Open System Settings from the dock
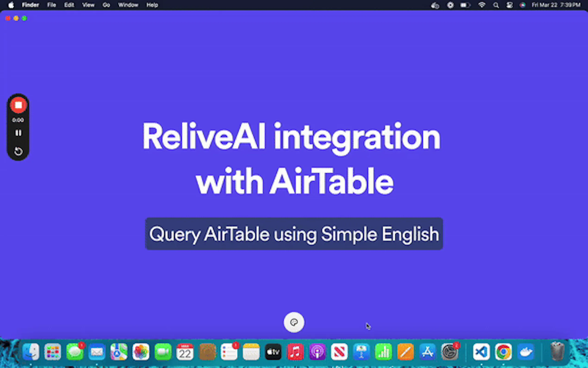 click(x=449, y=352)
